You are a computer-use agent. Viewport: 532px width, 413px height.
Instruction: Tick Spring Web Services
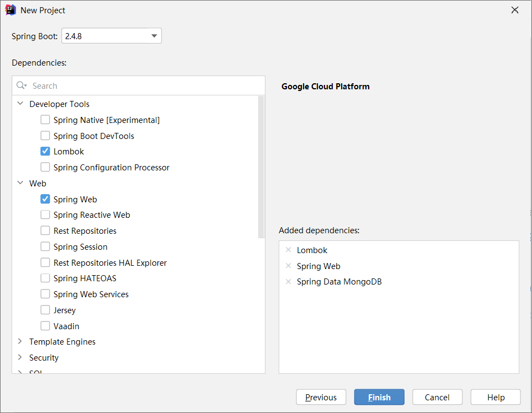(x=45, y=294)
